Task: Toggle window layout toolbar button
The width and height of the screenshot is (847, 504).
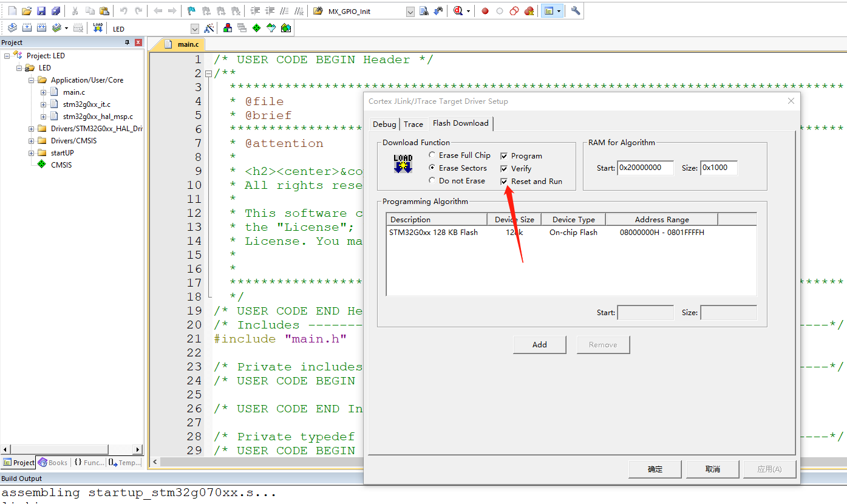Action: tap(548, 11)
